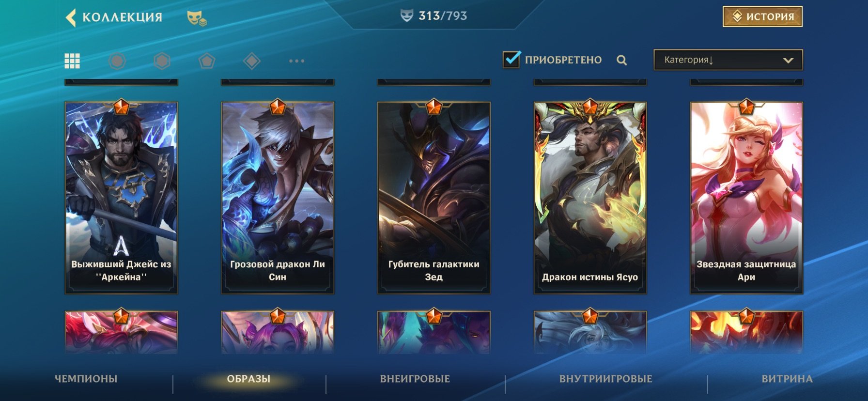Click the История button
The image size is (868, 401).
[x=762, y=16]
